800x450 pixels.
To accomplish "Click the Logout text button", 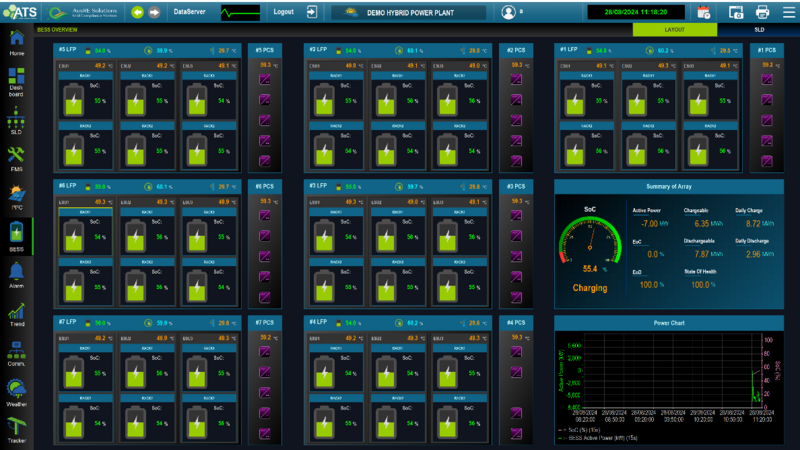I will [283, 12].
